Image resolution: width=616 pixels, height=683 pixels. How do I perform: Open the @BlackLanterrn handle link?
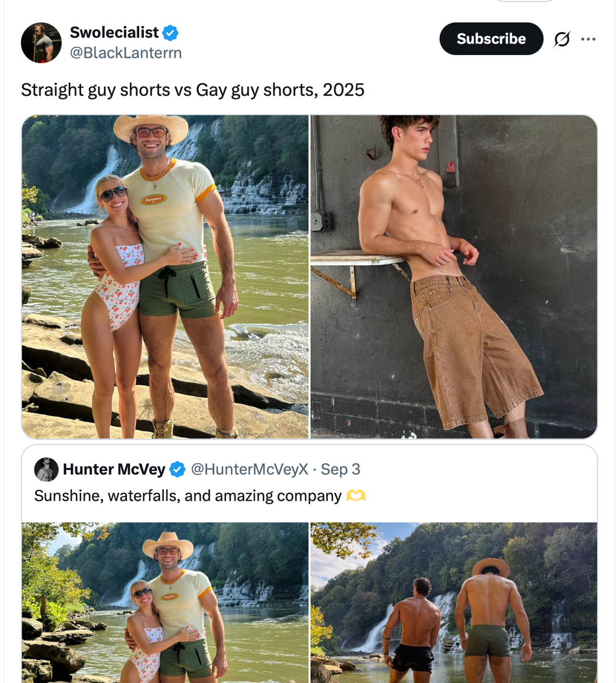[126, 53]
